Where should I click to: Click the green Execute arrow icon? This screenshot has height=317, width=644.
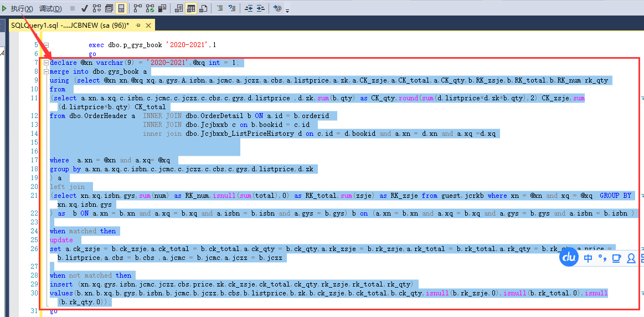tap(4, 8)
